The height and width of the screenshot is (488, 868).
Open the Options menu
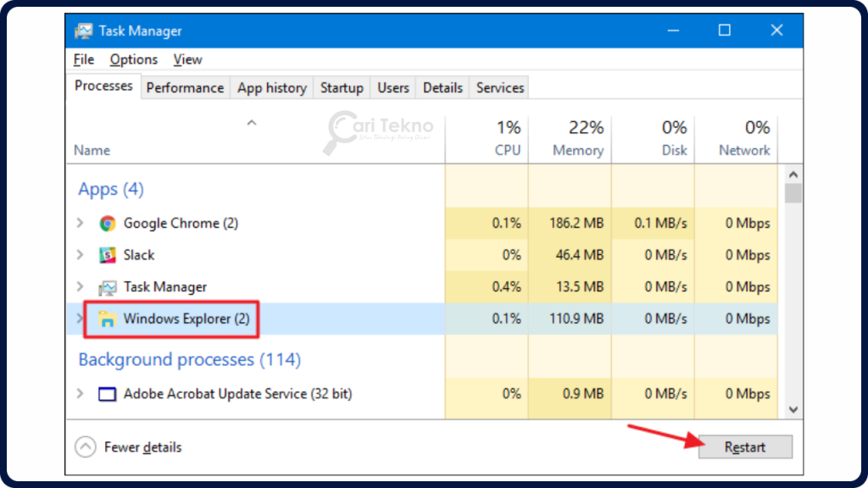pyautogui.click(x=133, y=59)
